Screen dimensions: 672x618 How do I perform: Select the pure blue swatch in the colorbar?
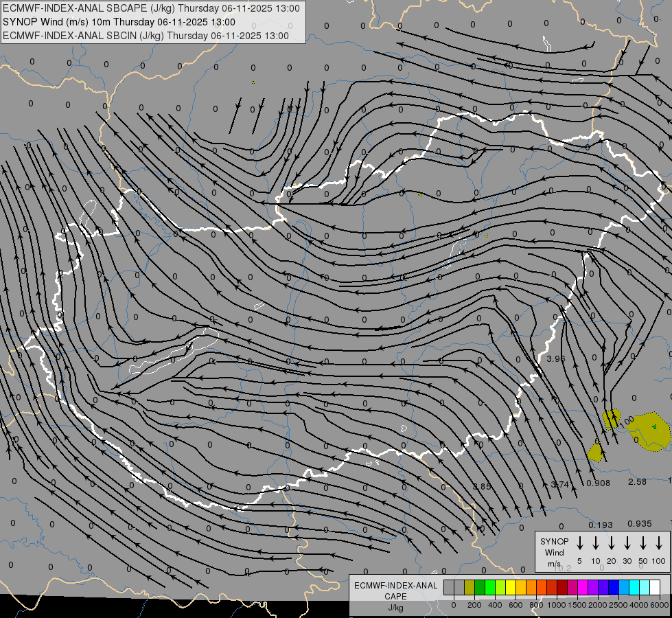[614, 587]
